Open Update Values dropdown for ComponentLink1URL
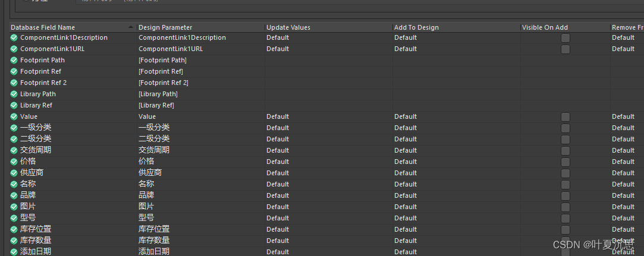The height and width of the screenshot is (256, 644). point(328,49)
